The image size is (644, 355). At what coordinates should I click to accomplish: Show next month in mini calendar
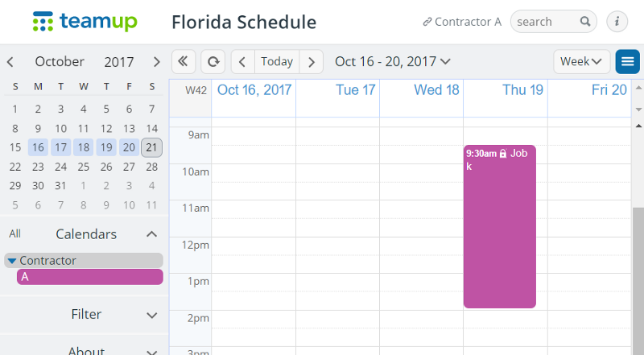pyautogui.click(x=156, y=62)
